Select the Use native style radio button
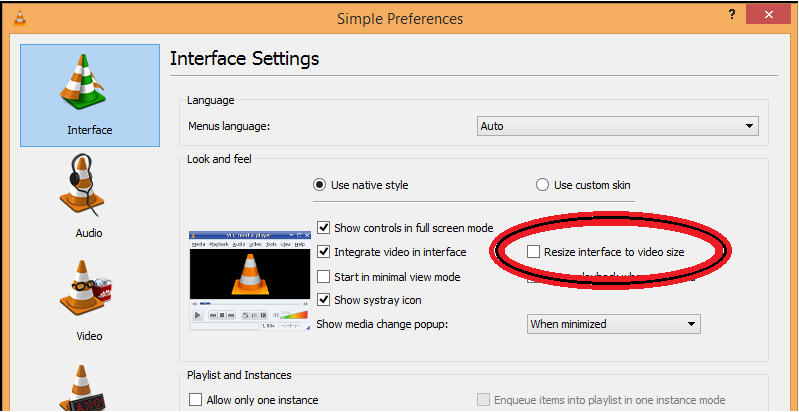 [x=320, y=185]
